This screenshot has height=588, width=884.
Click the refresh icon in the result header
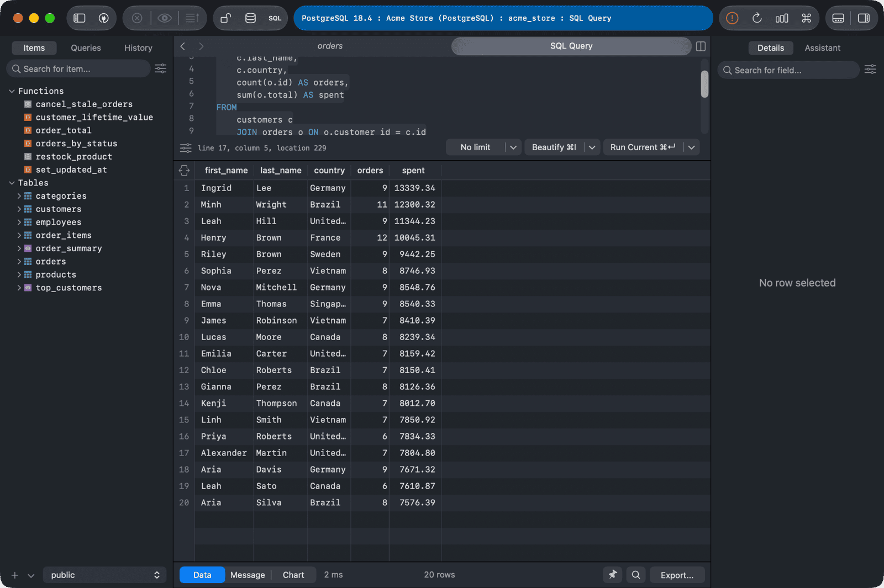tap(184, 171)
